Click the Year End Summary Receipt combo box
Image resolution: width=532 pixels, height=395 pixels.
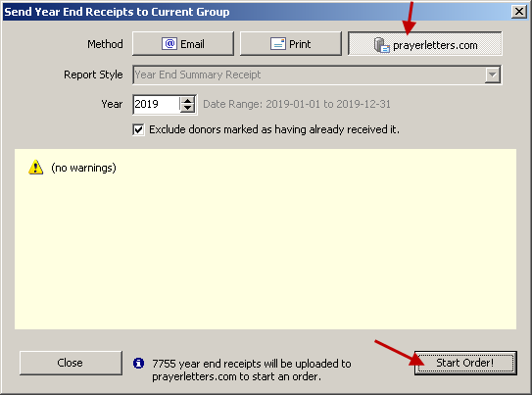click(x=316, y=75)
